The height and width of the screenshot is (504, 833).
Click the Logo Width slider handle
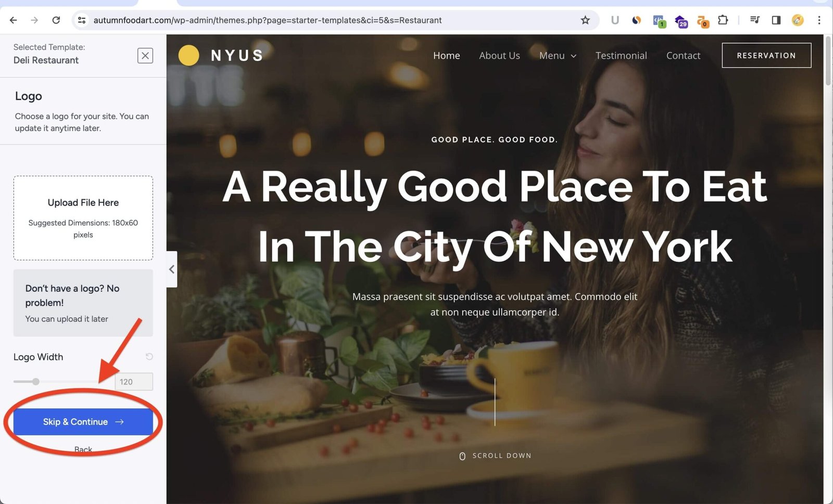coord(36,382)
